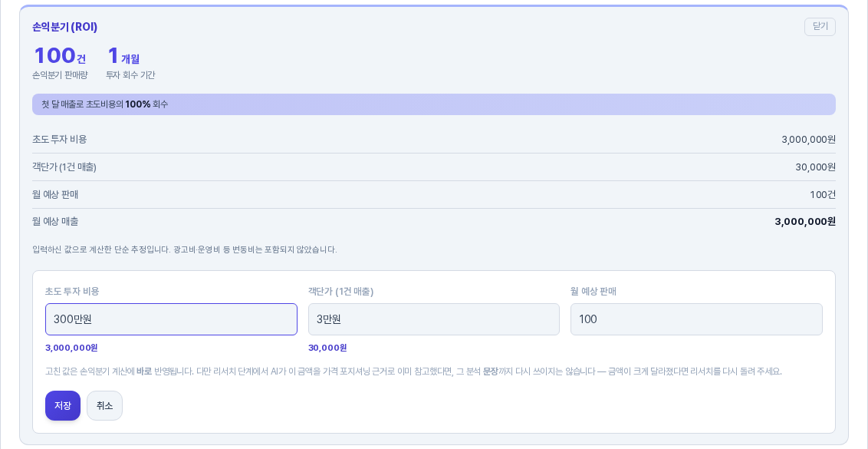868x449 pixels.
Task: Click the 객단가 (1건 매출) summary row label
Action: pos(64,167)
